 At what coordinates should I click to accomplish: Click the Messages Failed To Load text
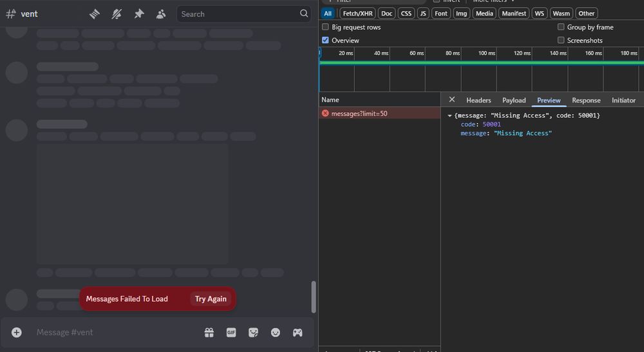(127, 299)
